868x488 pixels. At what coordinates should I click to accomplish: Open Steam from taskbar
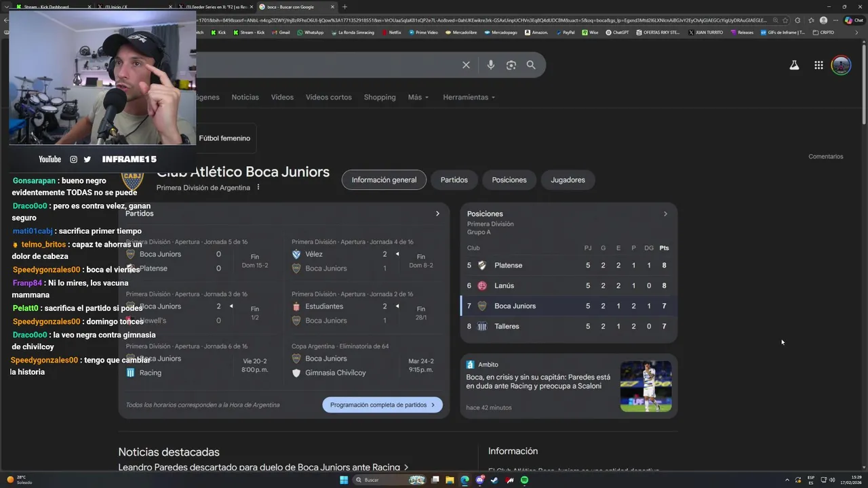point(494,480)
